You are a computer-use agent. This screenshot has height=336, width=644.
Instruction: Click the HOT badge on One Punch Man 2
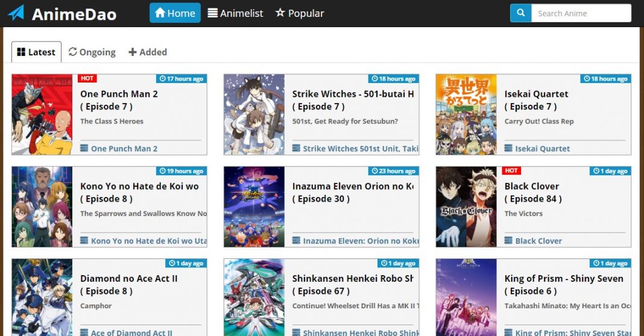click(87, 78)
